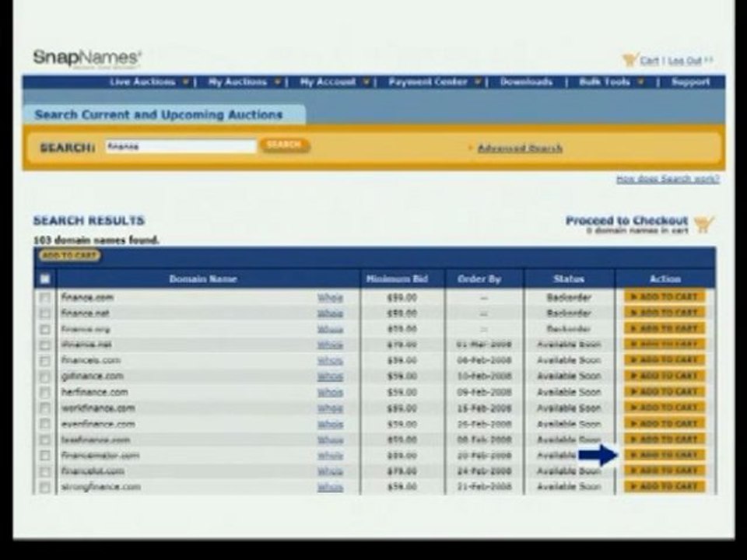Open the My Account menu

[x=328, y=82]
